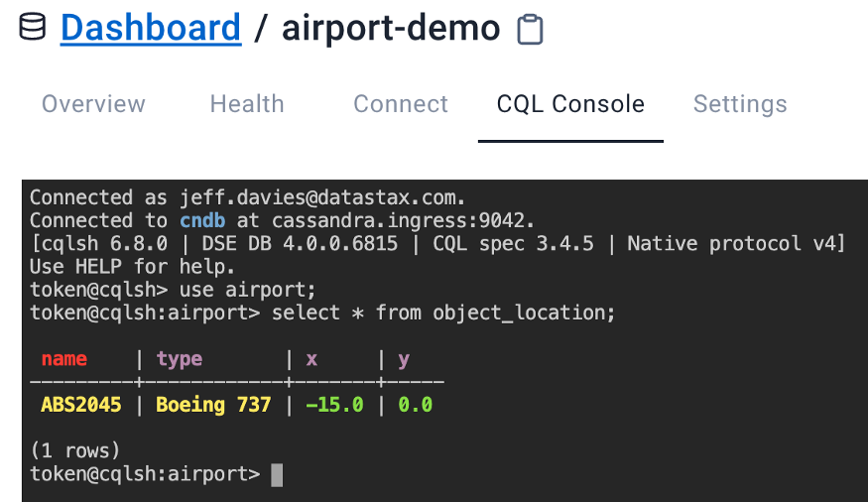This screenshot has height=502, width=868.
Task: Click the airport-demo database title
Action: 391,27
